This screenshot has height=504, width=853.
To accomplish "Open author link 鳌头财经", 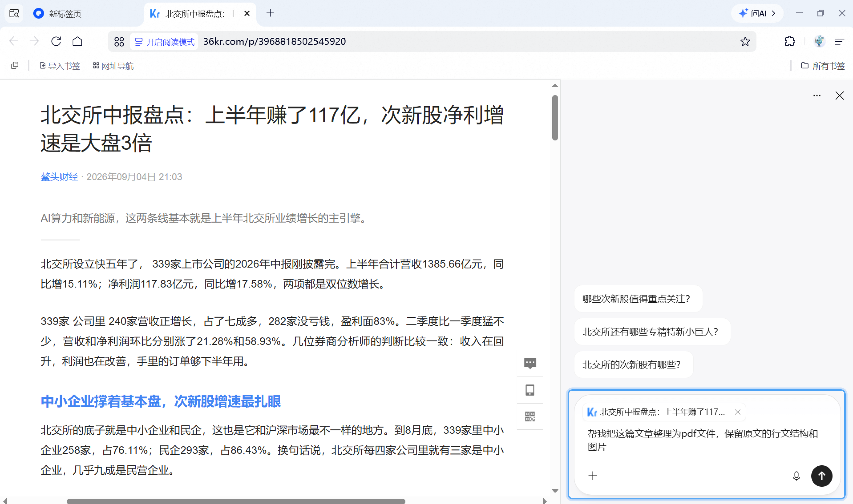I will pyautogui.click(x=59, y=177).
